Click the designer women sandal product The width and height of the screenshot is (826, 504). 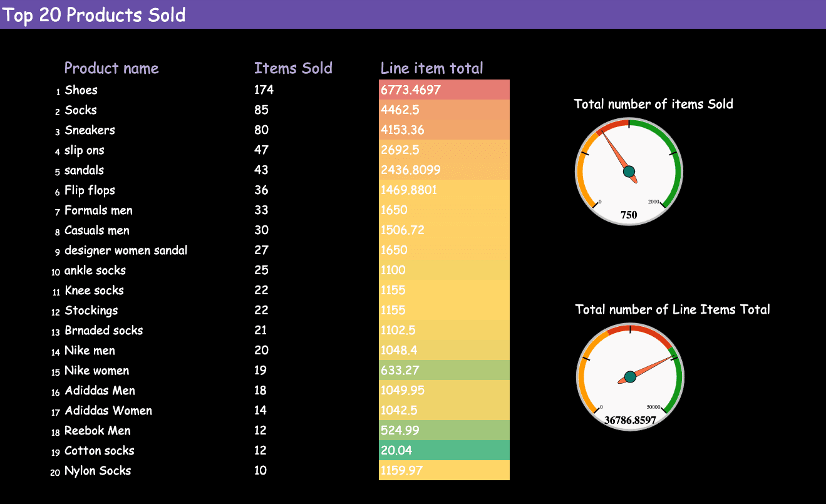point(126,250)
